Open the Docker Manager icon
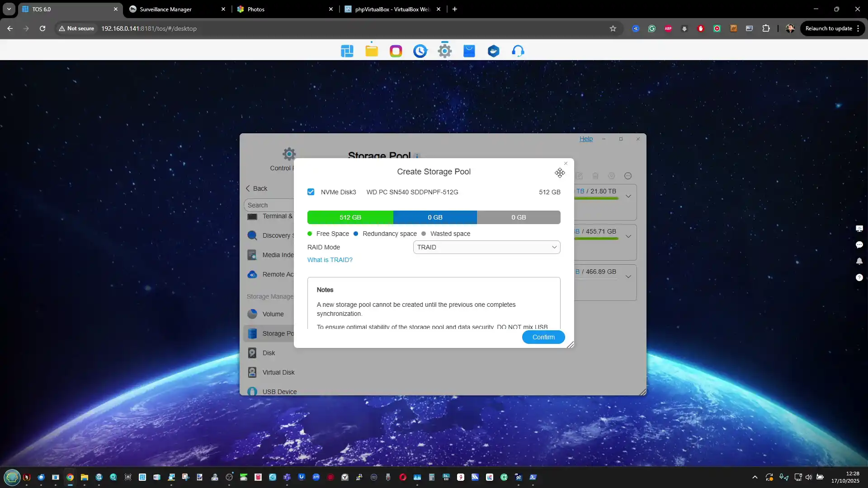 point(494,51)
